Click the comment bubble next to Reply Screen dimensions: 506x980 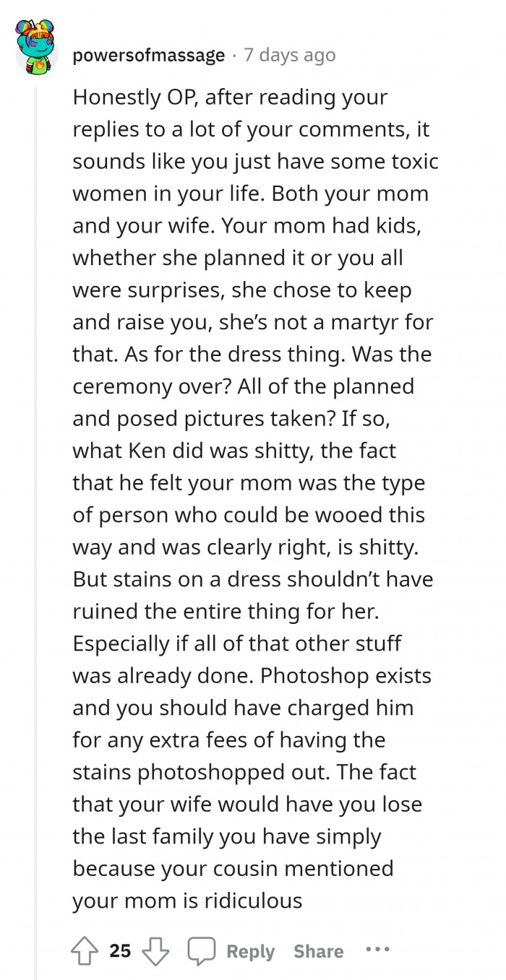coord(202,951)
